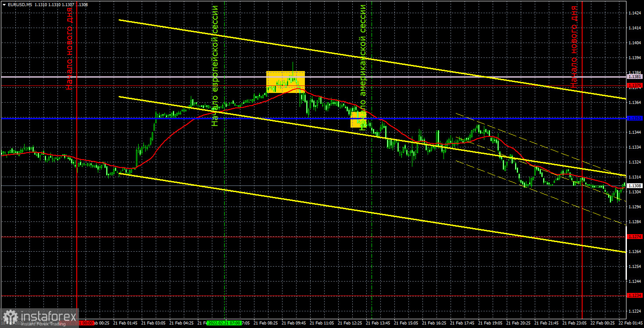The height and width of the screenshot is (328, 644).
Task: Click the 21 Feb 09:45 time label
Action: pos(295,323)
